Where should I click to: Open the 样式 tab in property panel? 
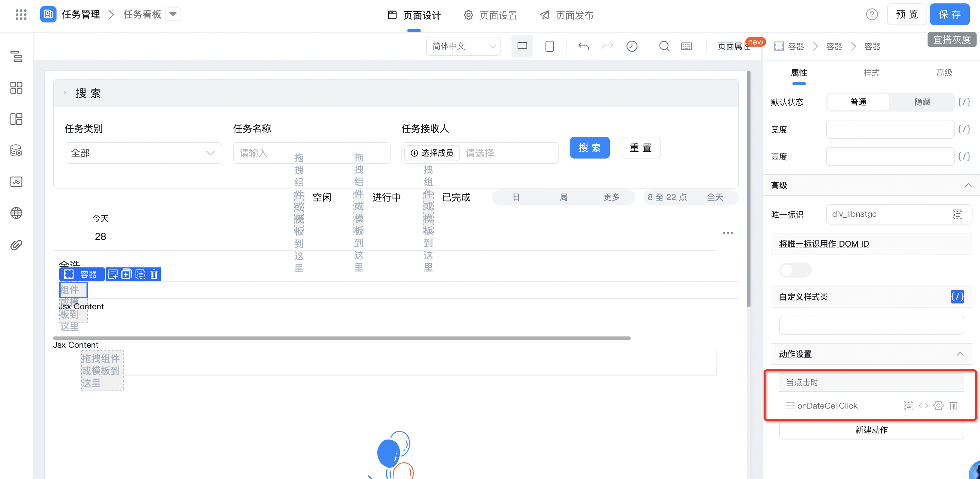click(871, 72)
